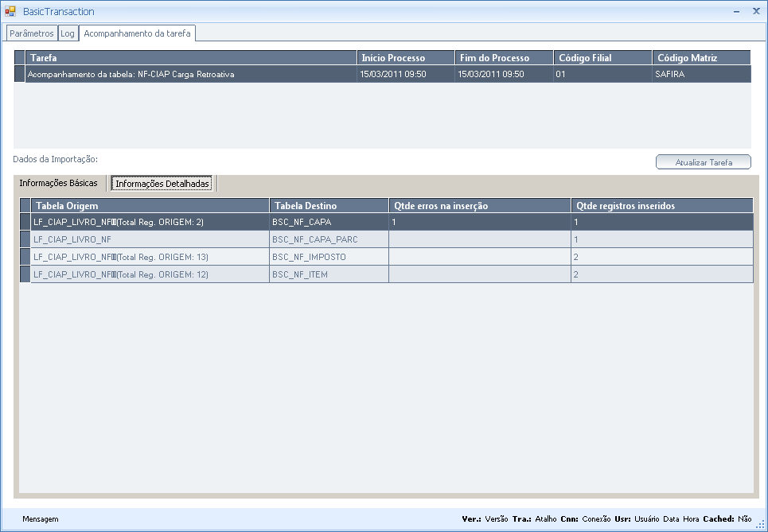
Task: Click row selector of the BSC_NF_CAPA row
Action: (x=25, y=222)
